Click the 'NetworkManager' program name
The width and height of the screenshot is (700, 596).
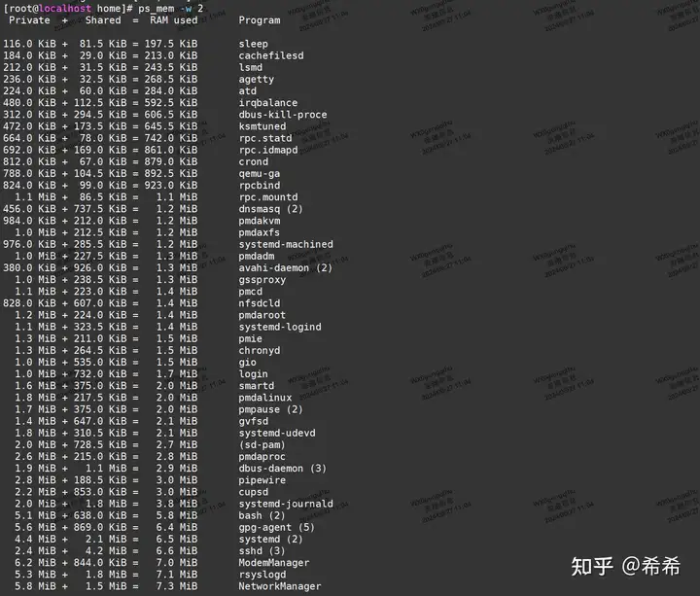pos(279,586)
